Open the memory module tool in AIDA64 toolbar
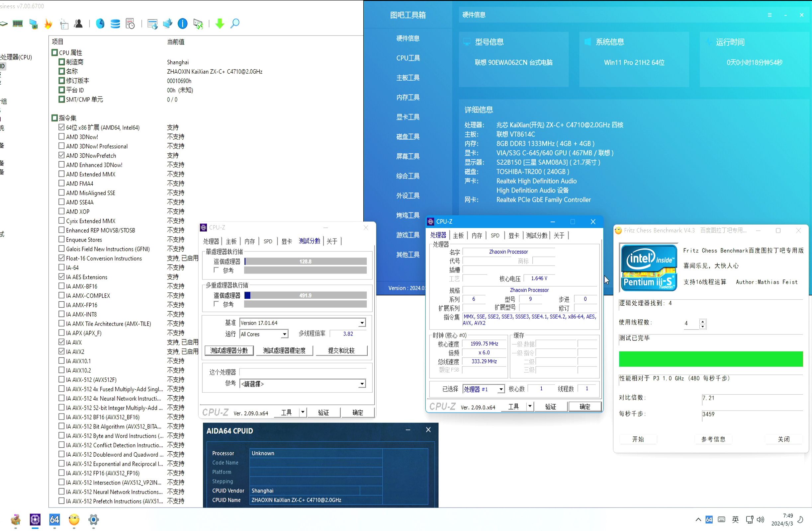Screen dimensions: 812x531 point(17,24)
